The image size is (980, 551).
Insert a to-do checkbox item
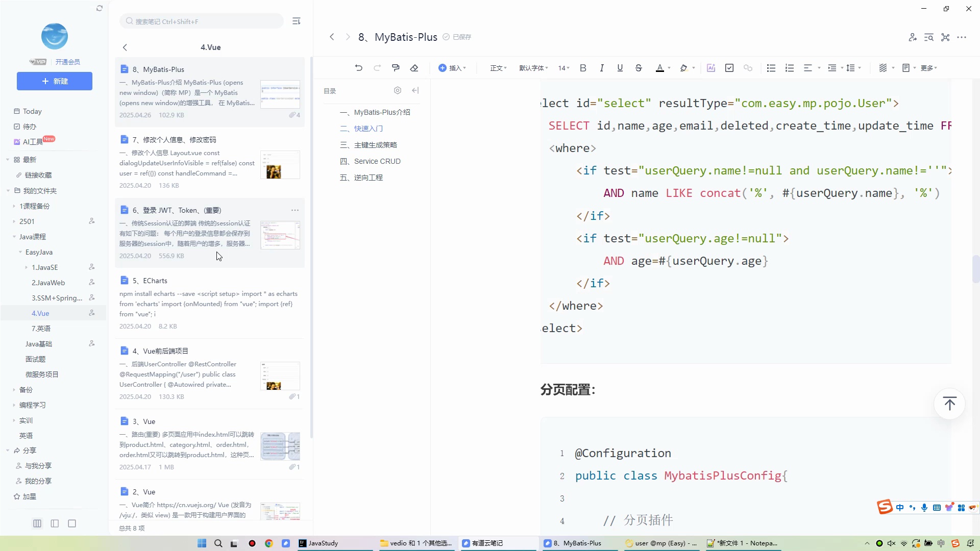click(729, 68)
